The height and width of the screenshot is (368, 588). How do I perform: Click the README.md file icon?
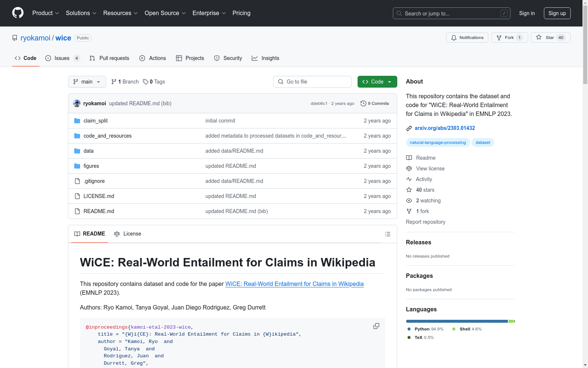[77, 211]
